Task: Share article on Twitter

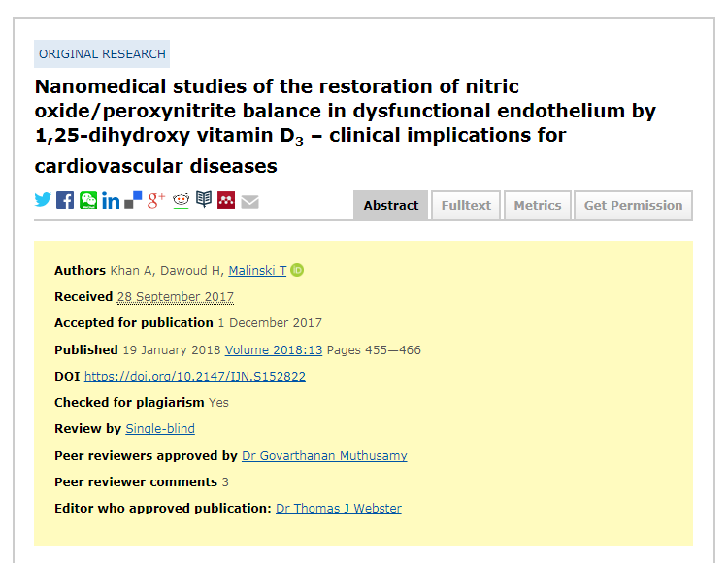Action: tap(43, 200)
